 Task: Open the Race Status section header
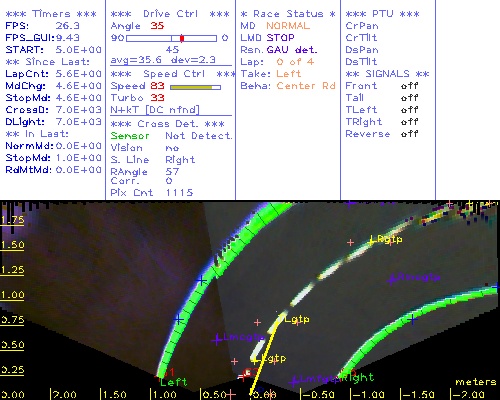coord(288,14)
